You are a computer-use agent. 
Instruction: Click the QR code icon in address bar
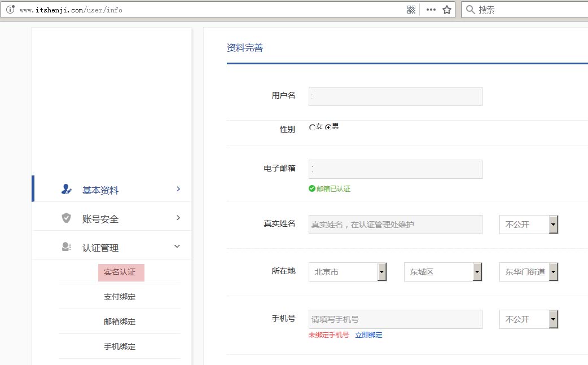[x=411, y=10]
